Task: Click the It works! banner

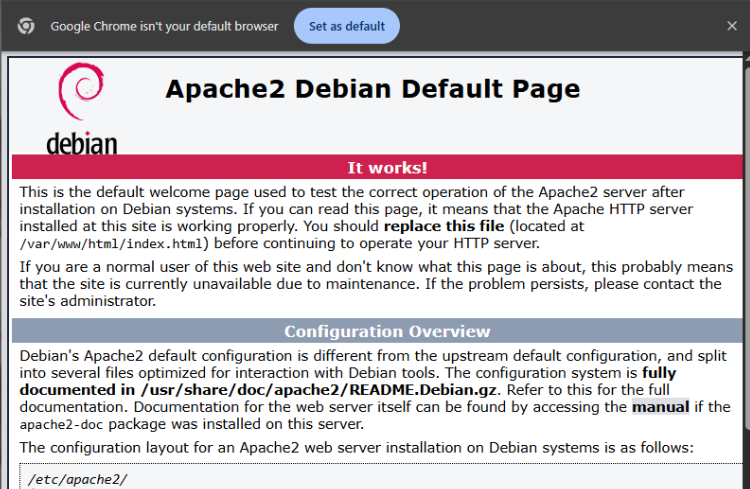Action: [377, 167]
